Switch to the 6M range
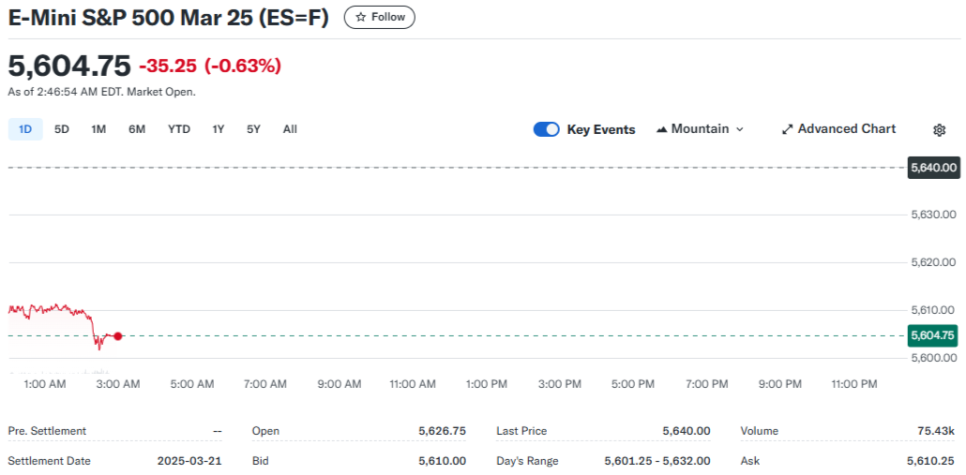Viewport: 966px width, 475px height. 137,129
